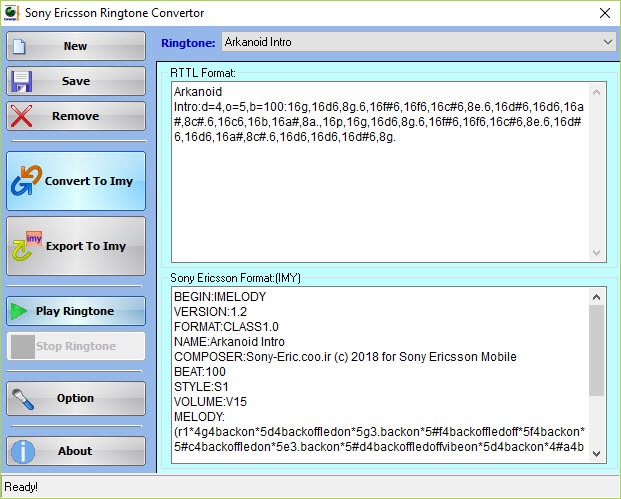Image resolution: width=621 pixels, height=499 pixels.
Task: Click the disabled Stop Ringtone button
Action: click(76, 346)
